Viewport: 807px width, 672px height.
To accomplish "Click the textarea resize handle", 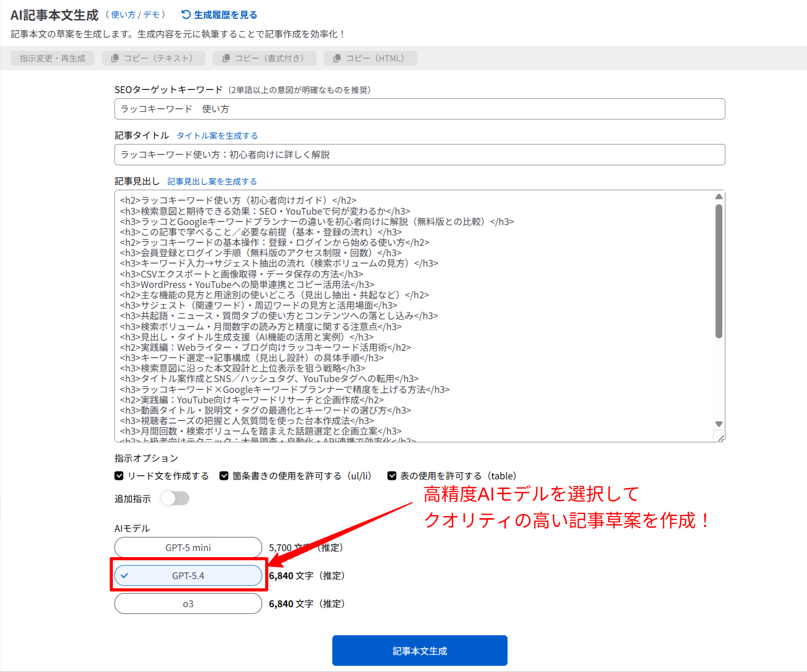I will [720, 438].
